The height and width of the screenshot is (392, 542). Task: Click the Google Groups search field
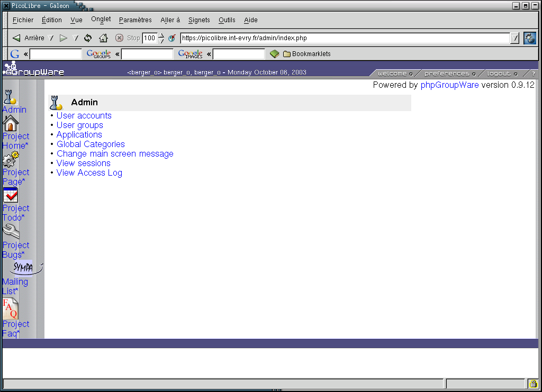click(147, 54)
